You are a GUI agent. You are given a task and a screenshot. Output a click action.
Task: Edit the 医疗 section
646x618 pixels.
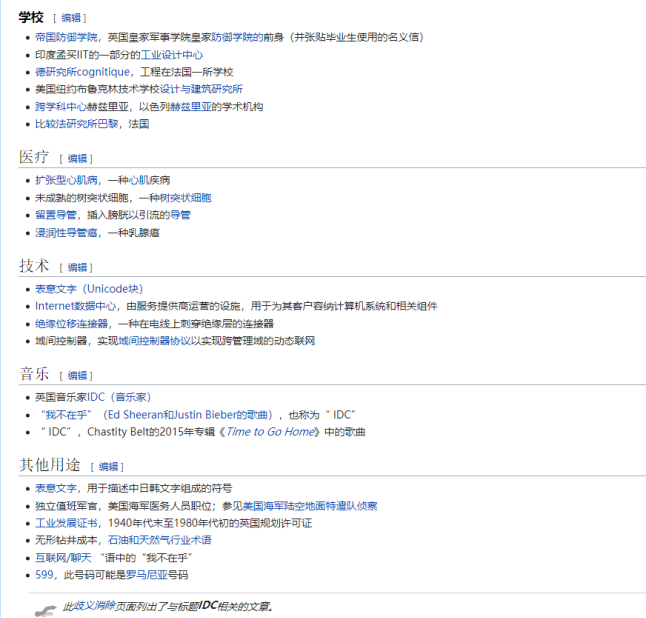pos(77,158)
